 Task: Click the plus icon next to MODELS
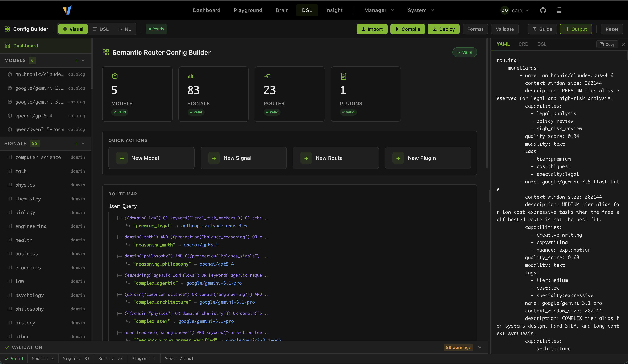[x=76, y=61]
